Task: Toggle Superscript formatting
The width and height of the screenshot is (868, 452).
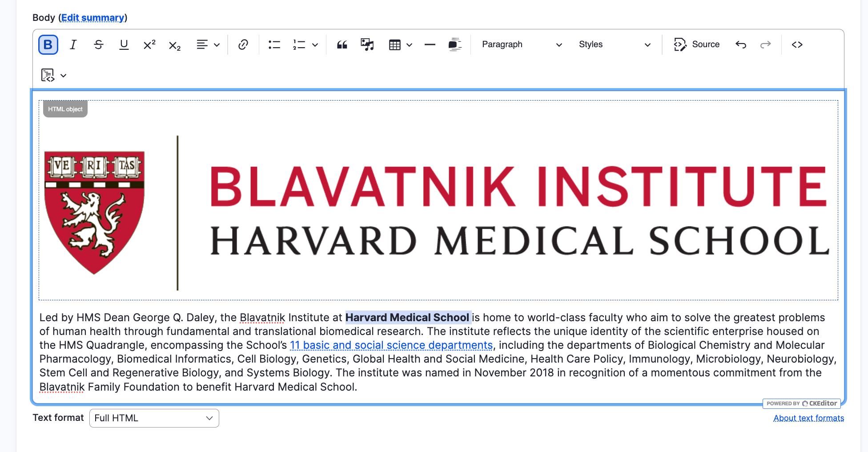Action: coord(149,44)
